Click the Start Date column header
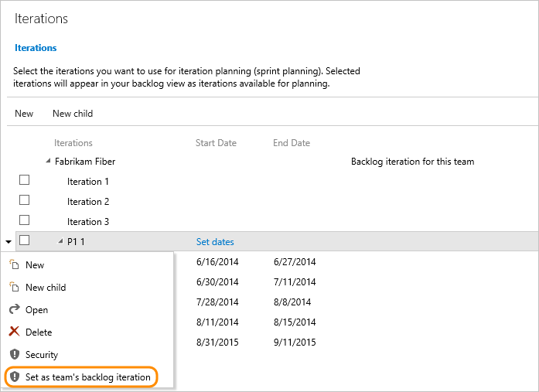Screen dimensions: 539x392 [x=216, y=143]
